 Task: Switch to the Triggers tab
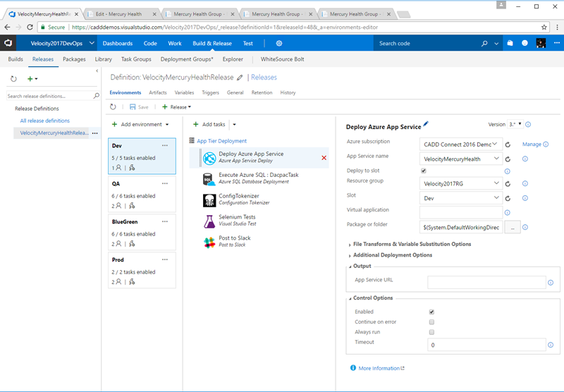coord(210,92)
